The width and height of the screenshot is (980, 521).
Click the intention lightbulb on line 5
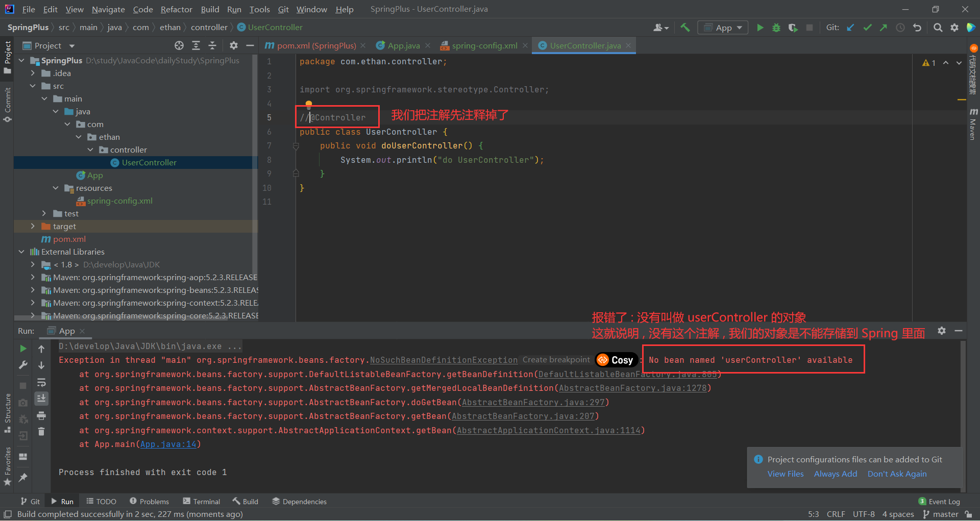point(309,105)
